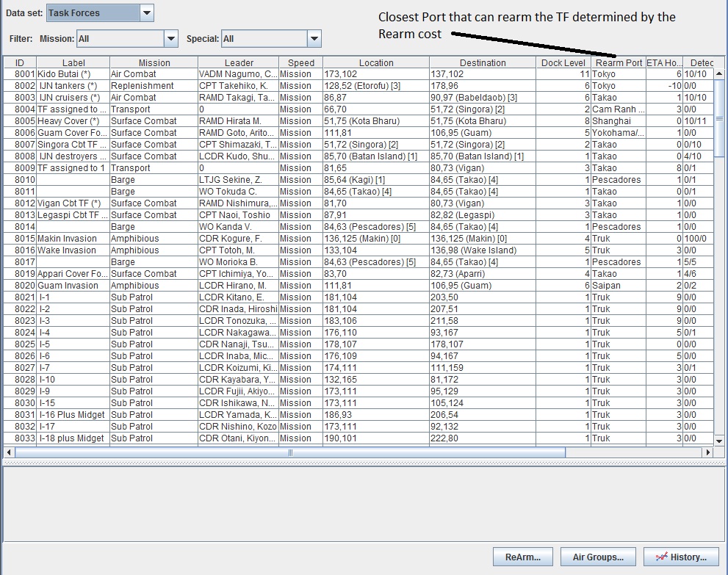Select the I-18 plus Midget label

(73, 438)
